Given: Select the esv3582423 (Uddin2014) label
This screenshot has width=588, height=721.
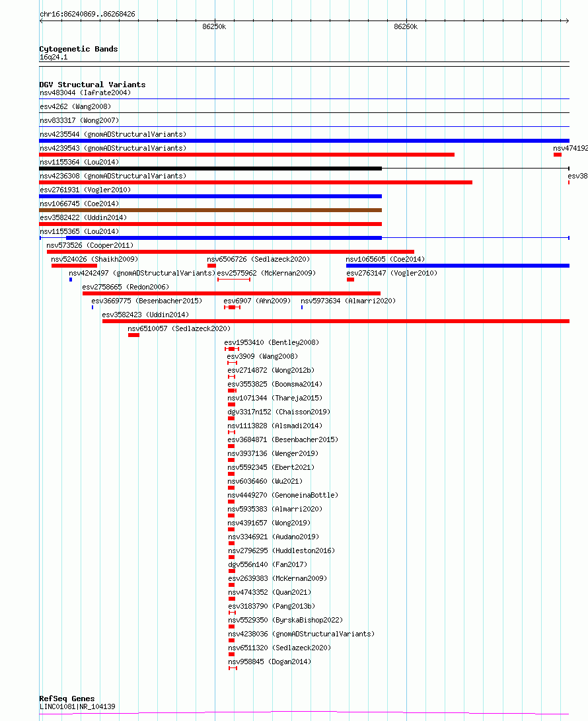Looking at the screenshot, I should coord(146,315).
